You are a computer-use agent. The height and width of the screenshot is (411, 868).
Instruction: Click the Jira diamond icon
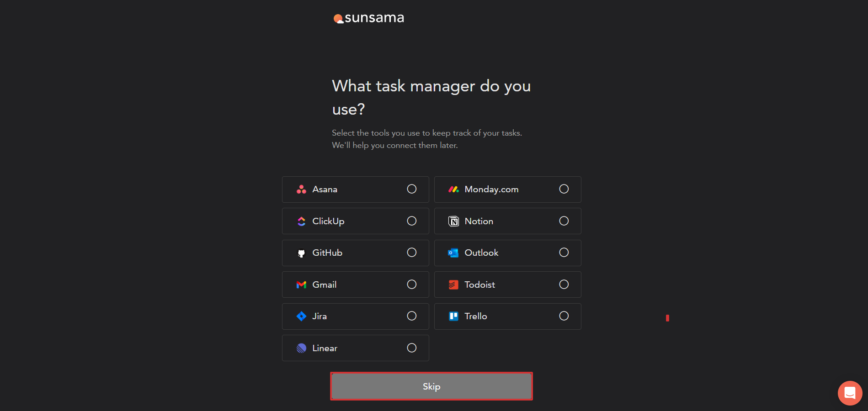pyautogui.click(x=301, y=316)
